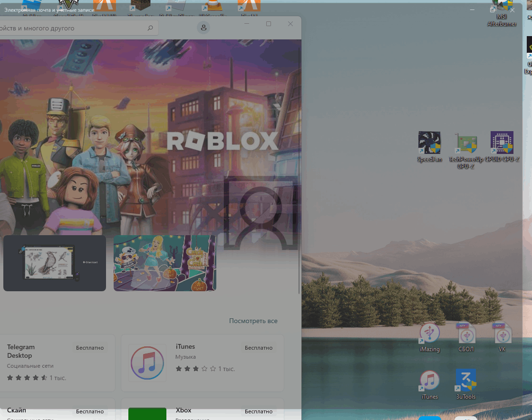Select the 3uTools desktop icon
The height and width of the screenshot is (420, 532).
coord(466,385)
